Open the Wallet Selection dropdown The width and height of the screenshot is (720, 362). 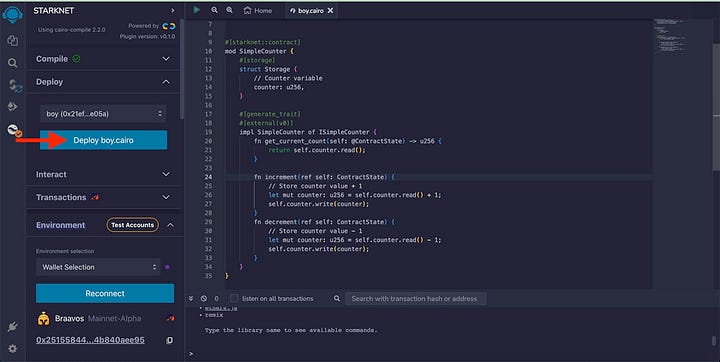point(98,267)
